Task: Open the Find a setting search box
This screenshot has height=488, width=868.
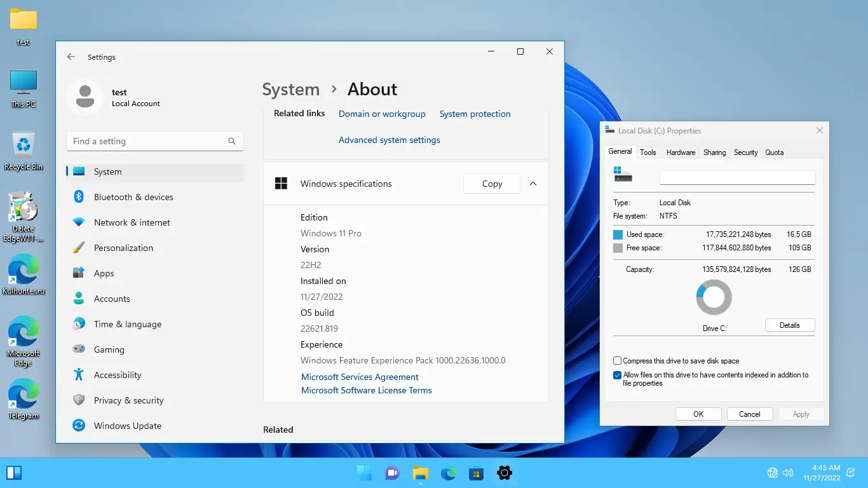Action: pyautogui.click(x=154, y=141)
